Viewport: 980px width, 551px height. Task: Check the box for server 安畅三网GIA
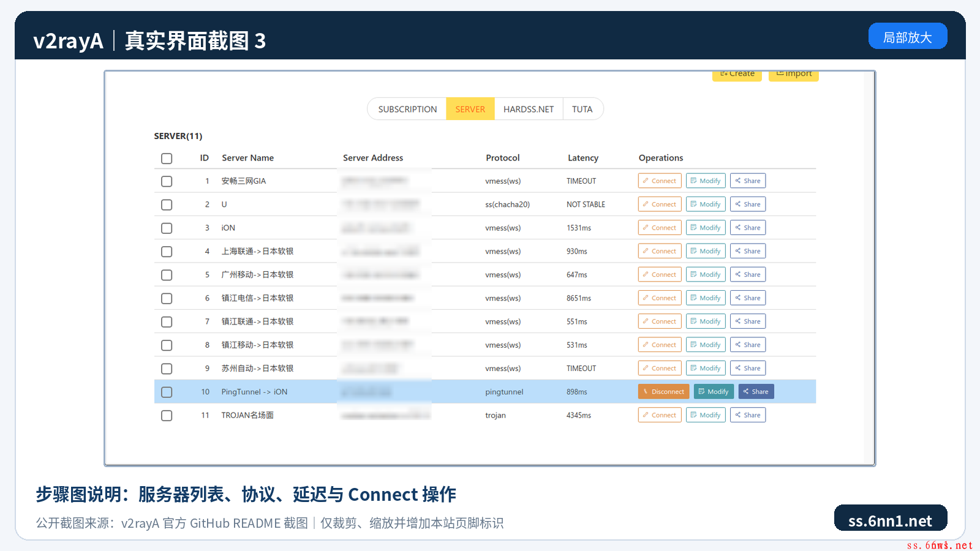[x=167, y=181]
